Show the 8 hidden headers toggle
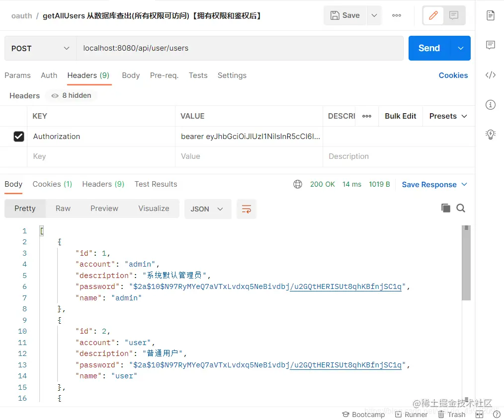 [x=72, y=96]
